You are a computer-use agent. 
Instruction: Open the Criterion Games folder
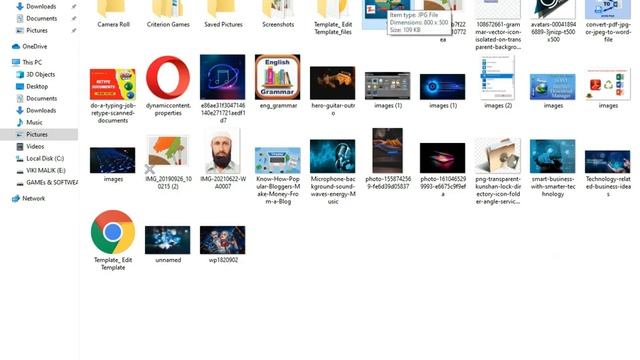pos(168,14)
